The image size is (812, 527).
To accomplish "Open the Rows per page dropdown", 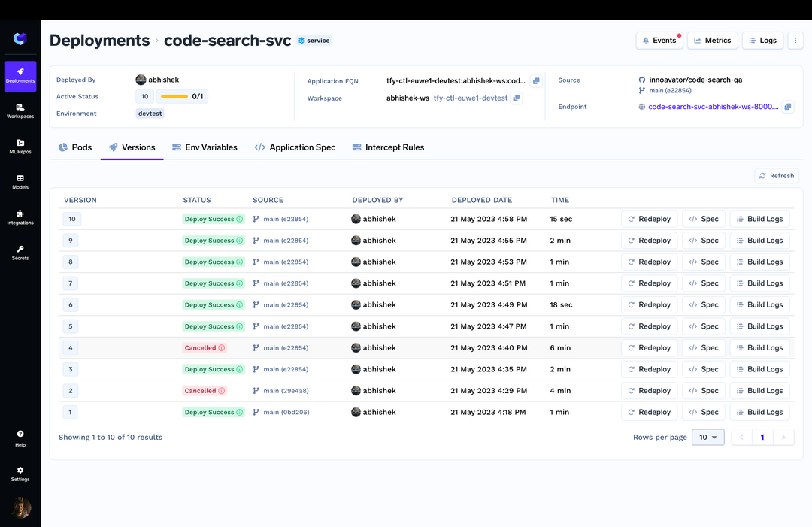I will click(707, 438).
